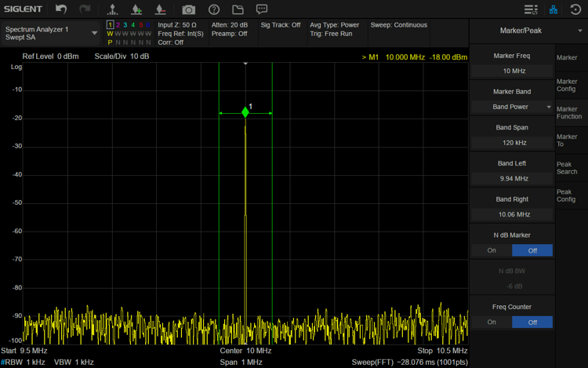Open the Marker To tab
This screenshot has height=368, width=588.
click(x=571, y=140)
